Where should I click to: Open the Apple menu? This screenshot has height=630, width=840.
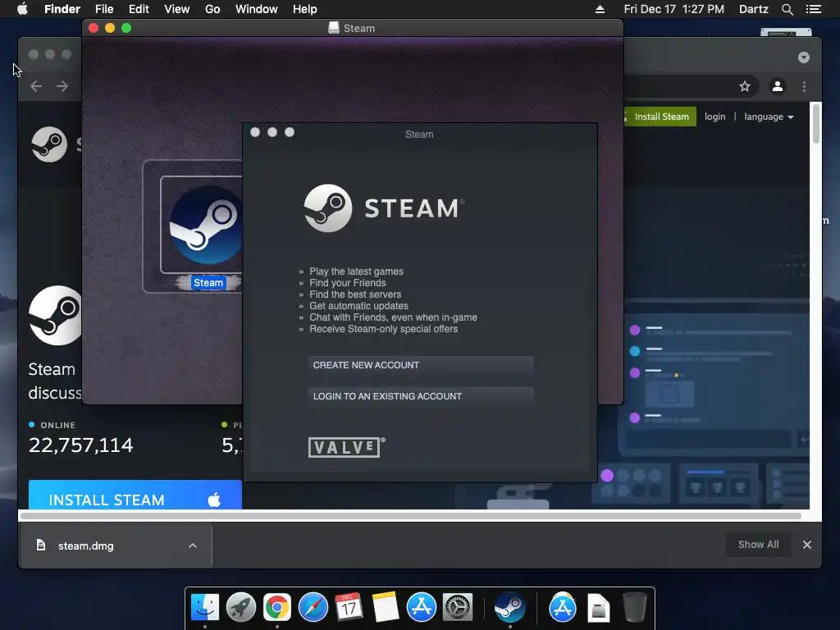[22, 9]
